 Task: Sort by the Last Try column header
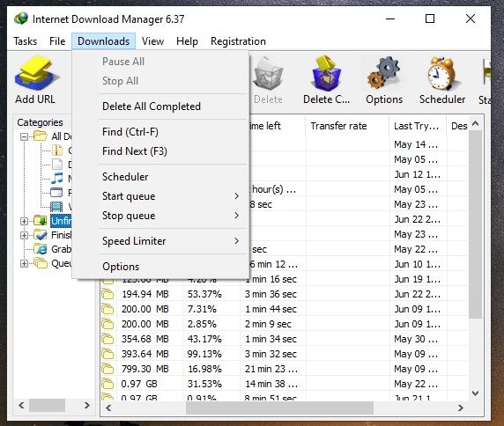pos(418,126)
